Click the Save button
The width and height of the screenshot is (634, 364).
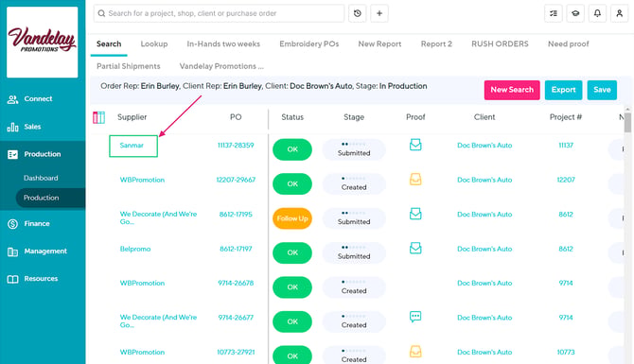click(x=602, y=90)
